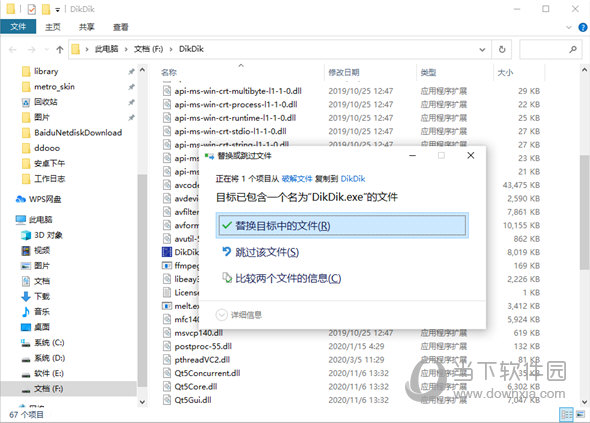Click 此电脑 in the address breadcrumb
590x423 pixels.
coord(106,49)
